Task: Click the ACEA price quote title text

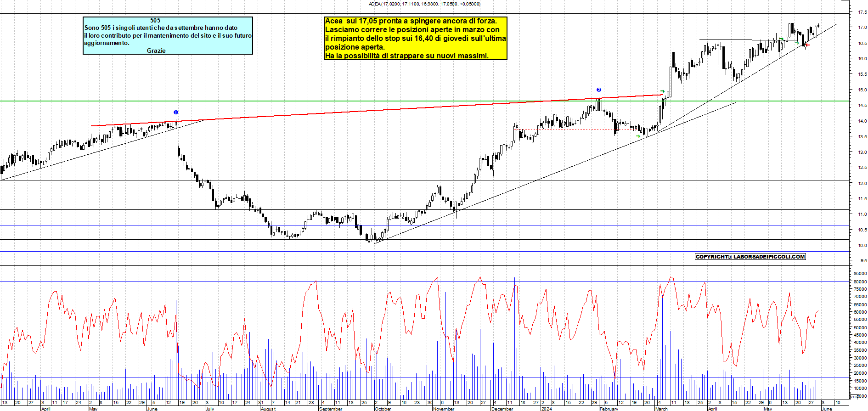Action: [x=424, y=4]
